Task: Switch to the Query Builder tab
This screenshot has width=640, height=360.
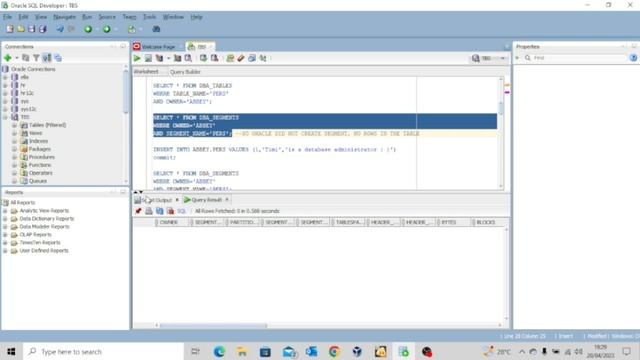Action: point(185,72)
